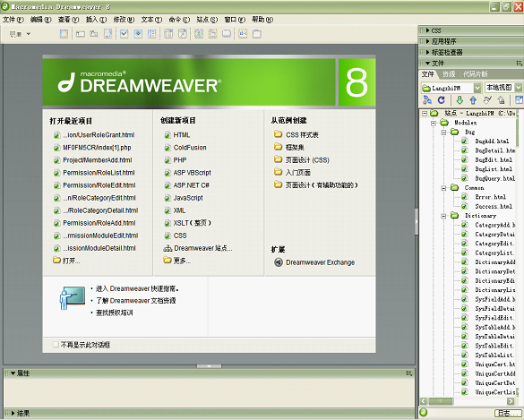This screenshot has width=524, height=420.
Task: Open the Files panel options menu
Action: tap(519, 63)
